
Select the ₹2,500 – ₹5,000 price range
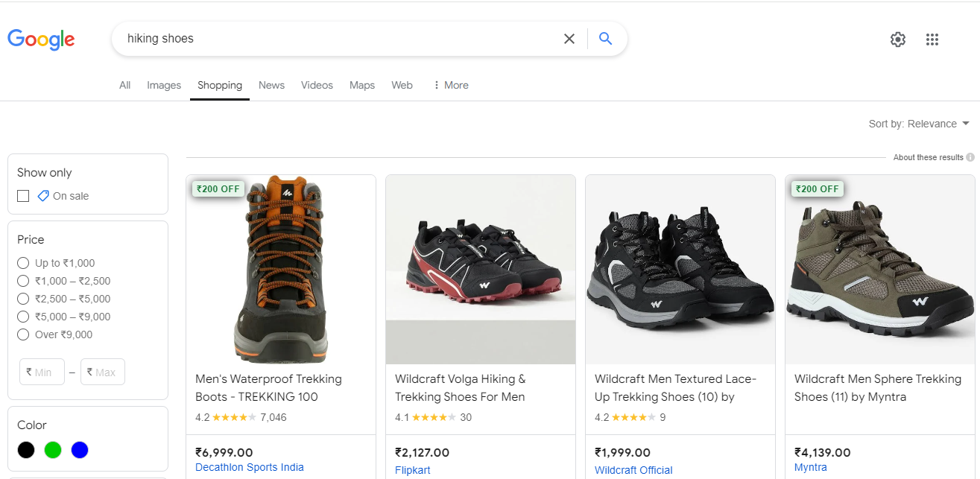coord(23,299)
